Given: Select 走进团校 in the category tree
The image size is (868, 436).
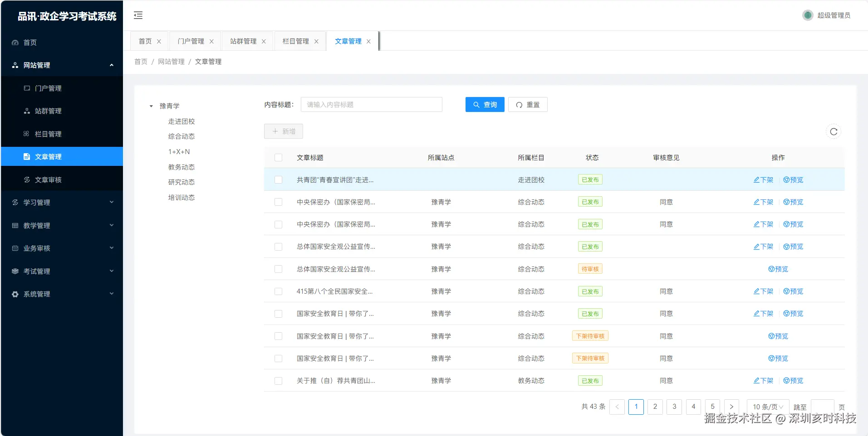Looking at the screenshot, I should (x=181, y=121).
